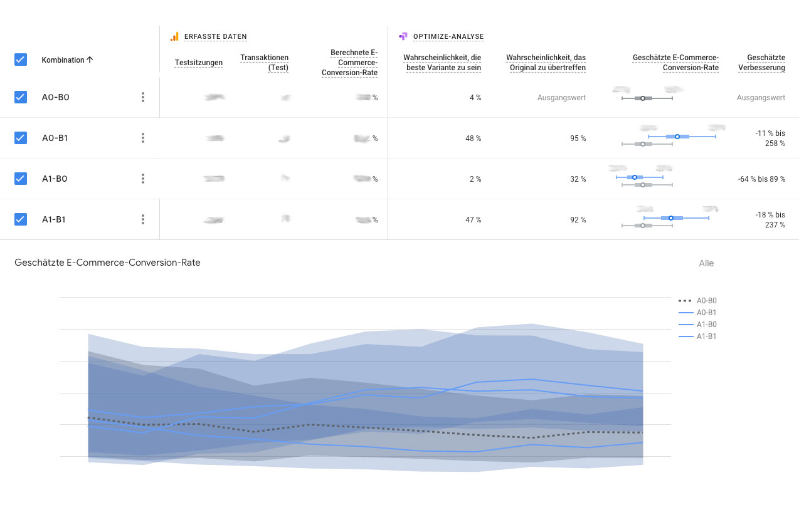
Task: Click the Optimize icon beside Optimize-Analyse
Action: pos(403,36)
